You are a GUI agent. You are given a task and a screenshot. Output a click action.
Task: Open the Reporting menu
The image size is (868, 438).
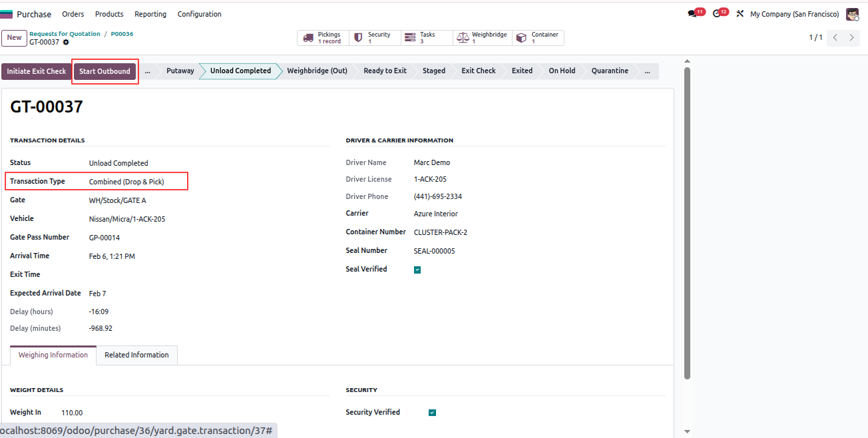pos(150,14)
